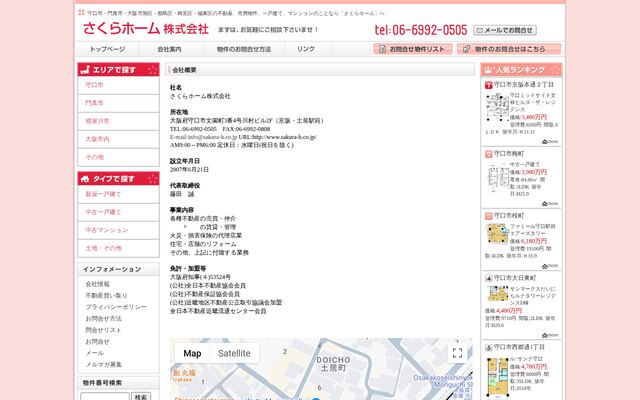640x400 pixels.
Task: Select 中古一戸建て property type
Action: coord(118,212)
